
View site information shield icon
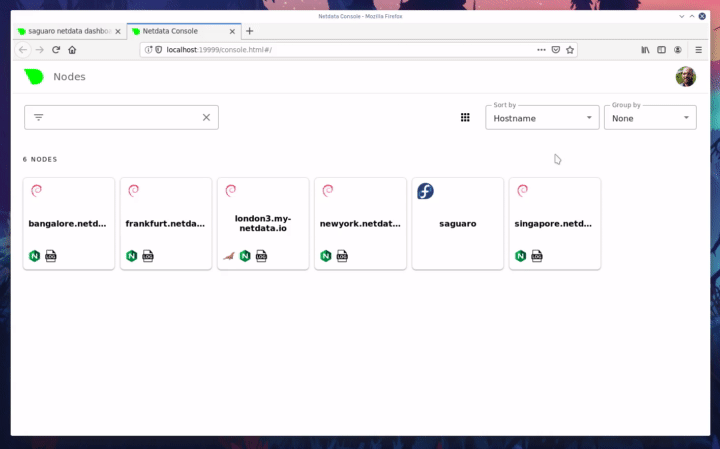(x=159, y=50)
